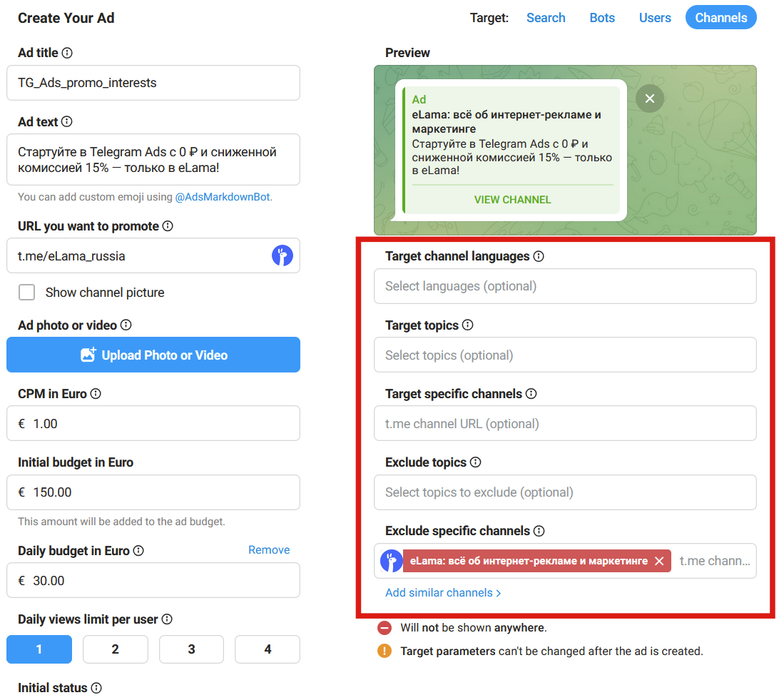Switch target to the Search tab

[546, 18]
